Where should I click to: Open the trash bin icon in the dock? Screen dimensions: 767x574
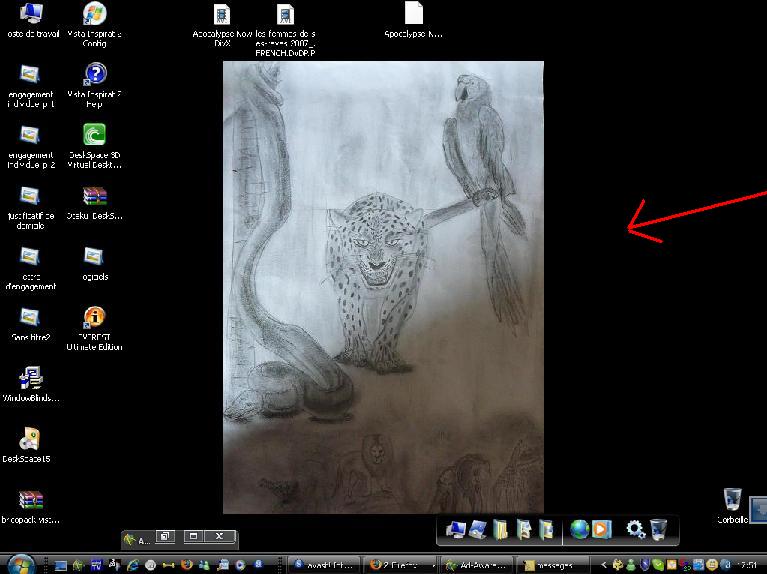click(x=658, y=529)
